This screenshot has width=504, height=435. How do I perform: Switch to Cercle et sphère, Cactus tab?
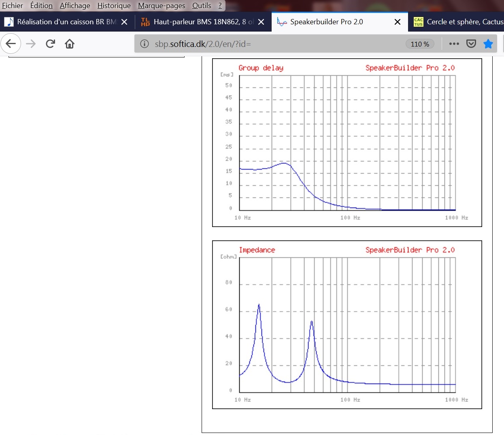coord(457,22)
